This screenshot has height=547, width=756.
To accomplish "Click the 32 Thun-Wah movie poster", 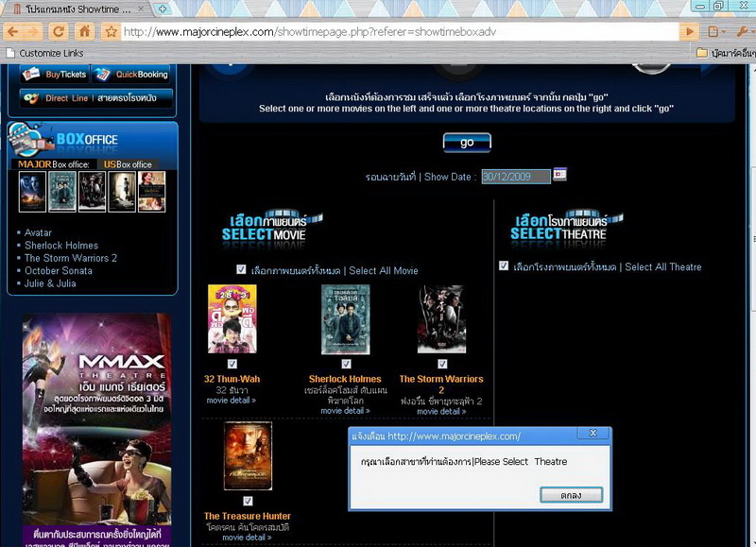I will click(232, 318).
